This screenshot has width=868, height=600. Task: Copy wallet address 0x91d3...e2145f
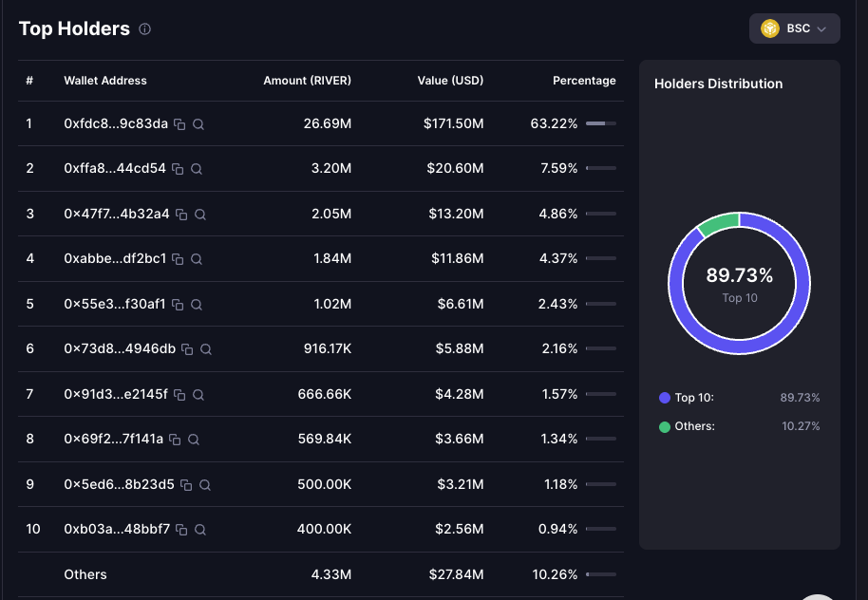click(179, 395)
